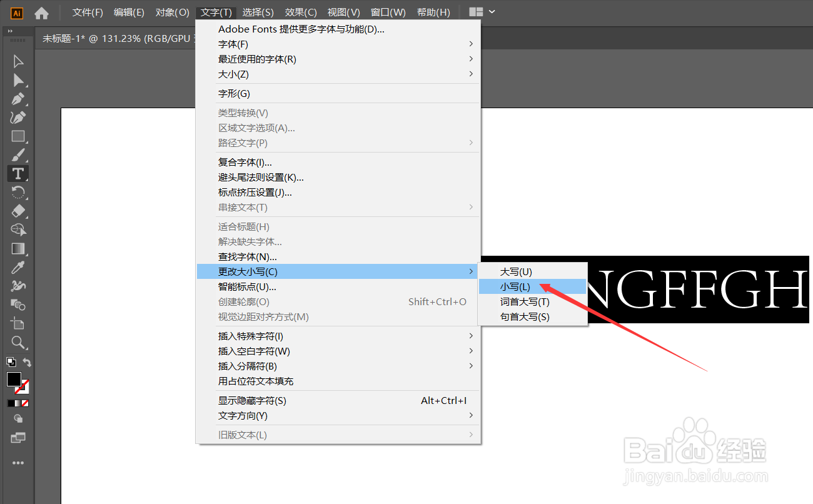The width and height of the screenshot is (813, 504).
Task: Open the 帮助(H) menu
Action: point(433,13)
